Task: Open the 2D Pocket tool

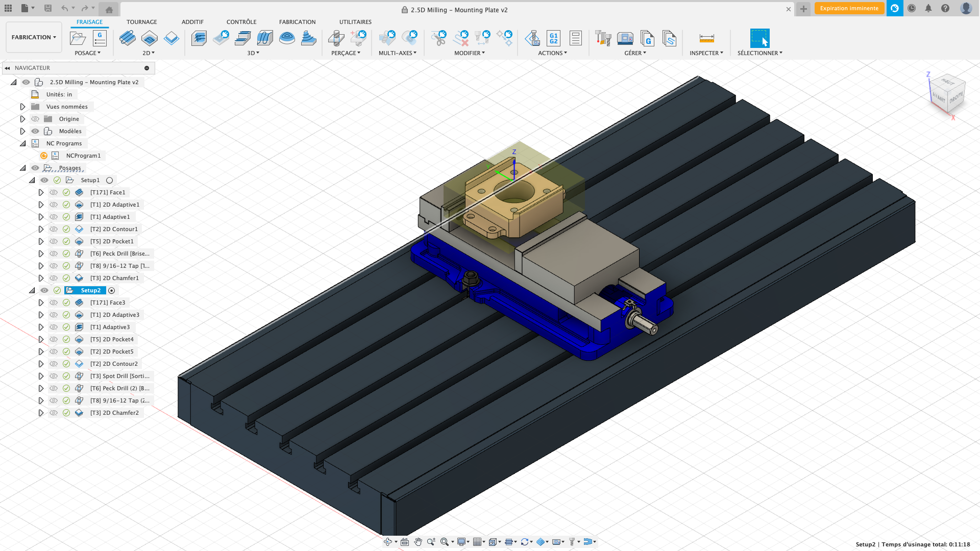Action: pyautogui.click(x=150, y=38)
